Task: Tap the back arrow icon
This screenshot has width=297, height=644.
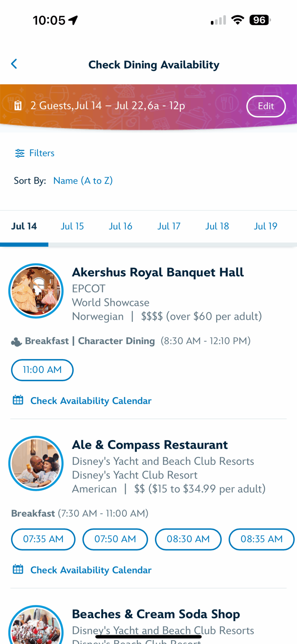Action: click(x=14, y=64)
